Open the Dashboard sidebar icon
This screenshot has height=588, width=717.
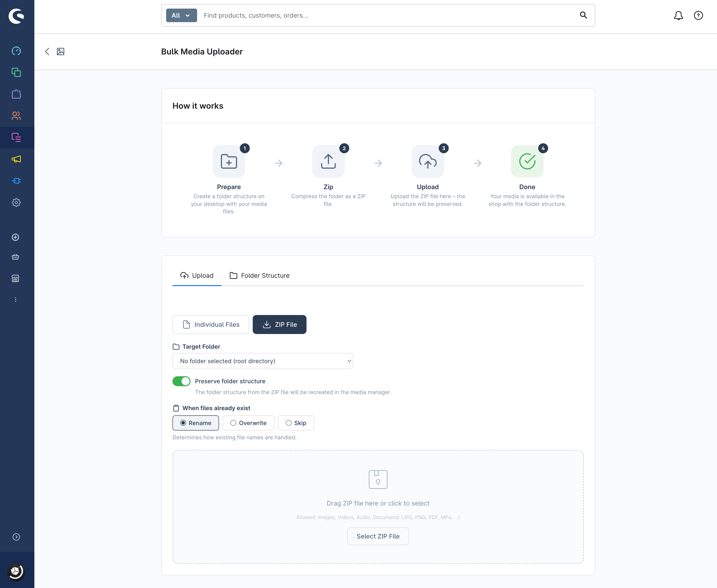(x=16, y=51)
